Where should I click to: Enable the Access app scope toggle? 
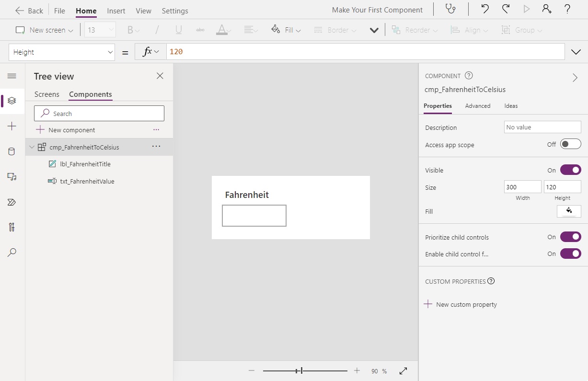pos(571,143)
